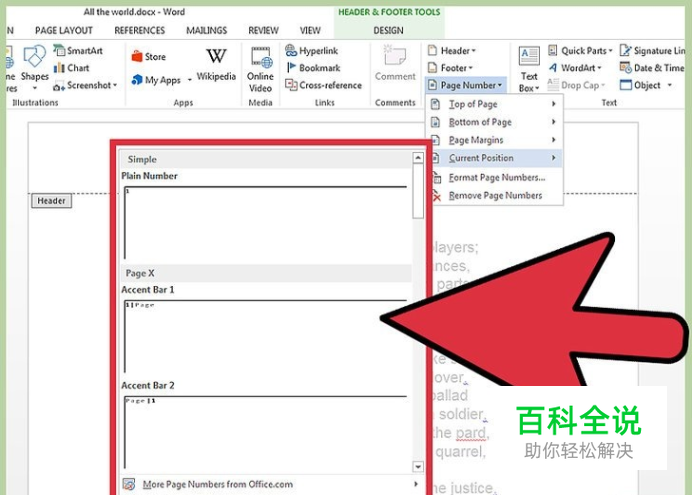This screenshot has width=692, height=495.
Task: Click the gallery scrollbar thumb
Action: 418,191
